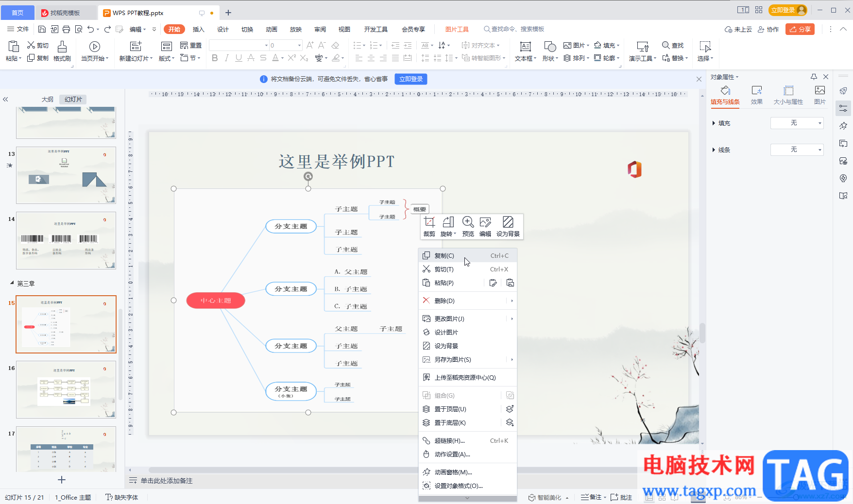Click the Find (查找) magnifier icon
The image size is (853, 504).
coord(666,45)
